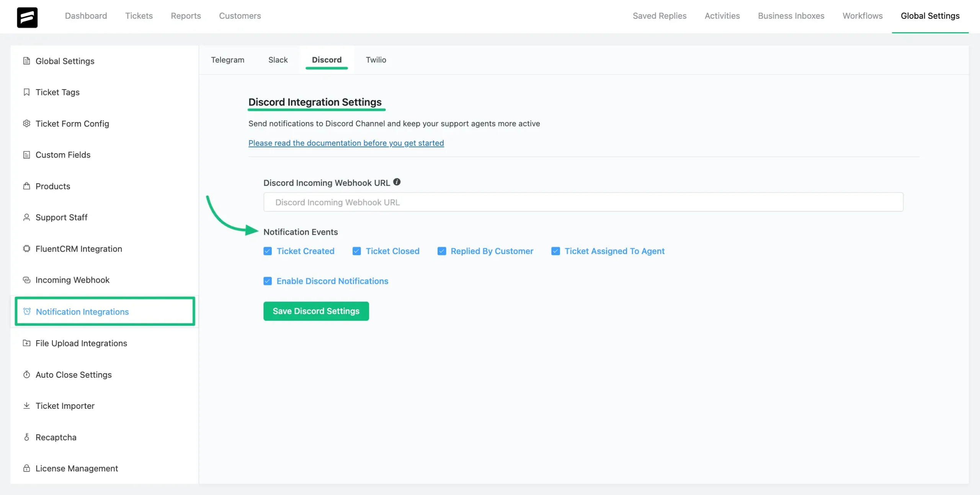Focus the Discord Incoming Webhook URL field
Image resolution: width=980 pixels, height=495 pixels.
tap(583, 202)
